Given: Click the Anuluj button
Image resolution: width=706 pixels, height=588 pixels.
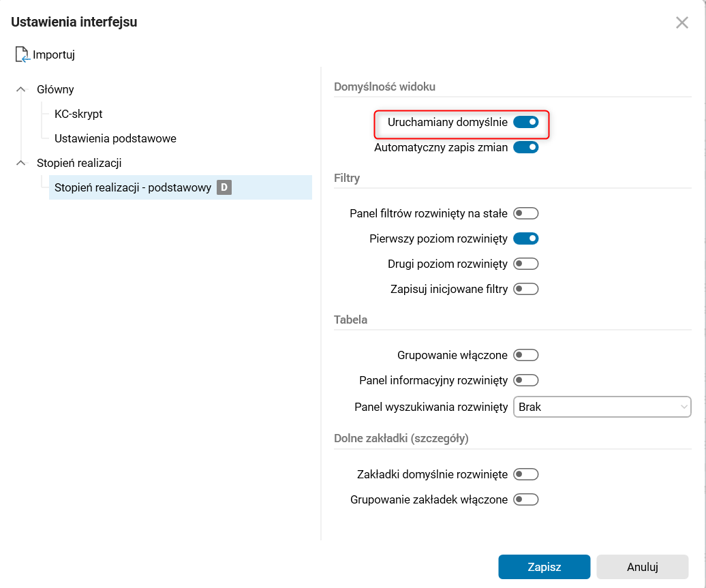Looking at the screenshot, I should 642,567.
